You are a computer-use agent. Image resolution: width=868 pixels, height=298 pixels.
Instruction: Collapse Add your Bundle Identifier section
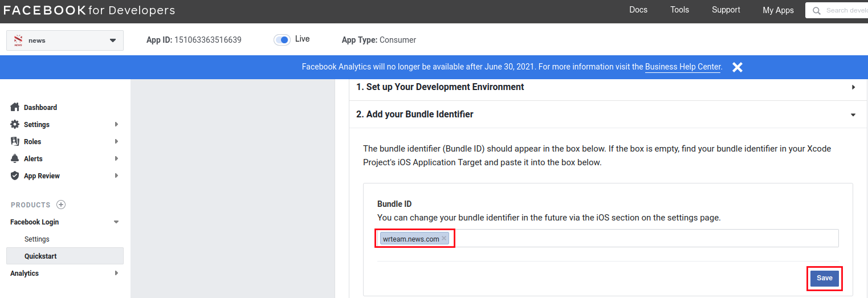[853, 115]
